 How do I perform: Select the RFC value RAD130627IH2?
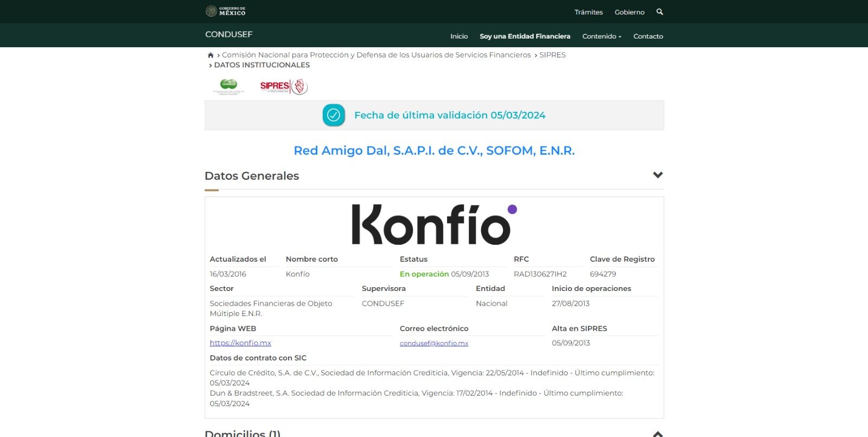[x=540, y=274]
